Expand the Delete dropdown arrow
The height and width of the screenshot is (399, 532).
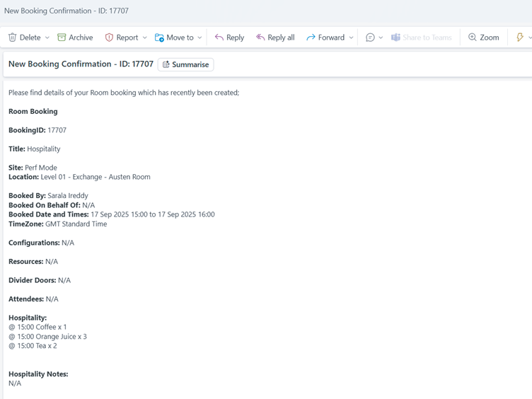tap(47, 37)
